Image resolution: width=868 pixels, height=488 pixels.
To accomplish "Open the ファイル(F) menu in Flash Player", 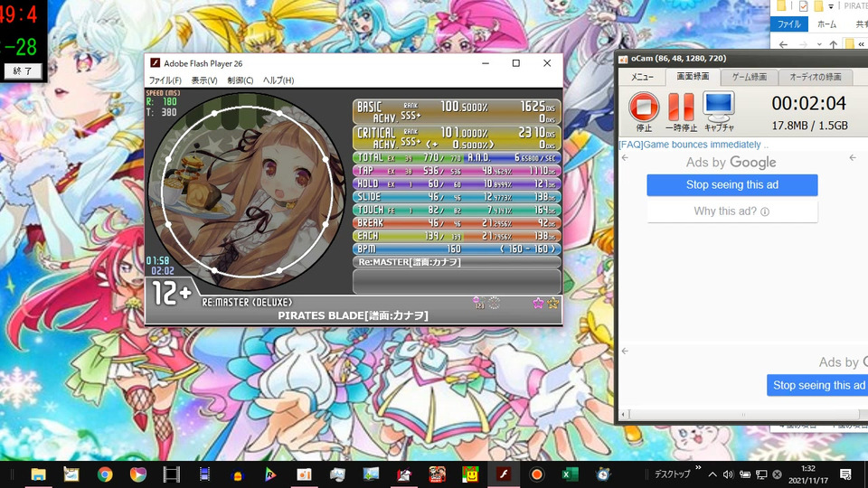I will tap(165, 80).
